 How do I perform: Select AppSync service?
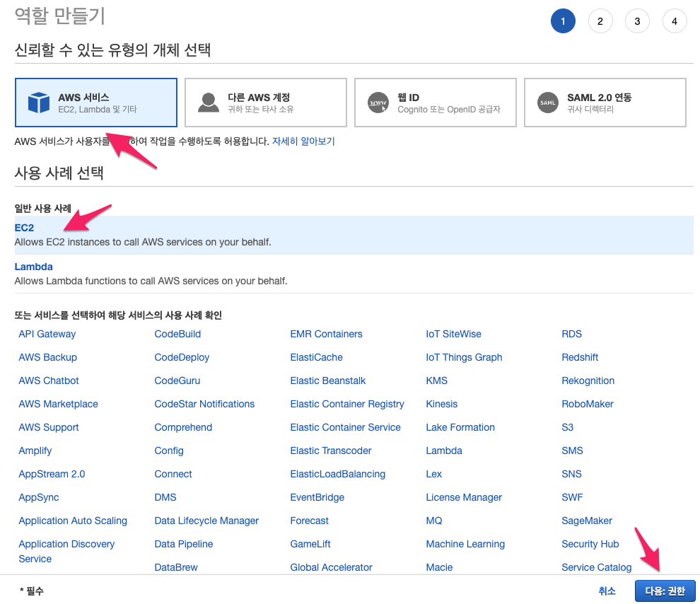point(38,497)
